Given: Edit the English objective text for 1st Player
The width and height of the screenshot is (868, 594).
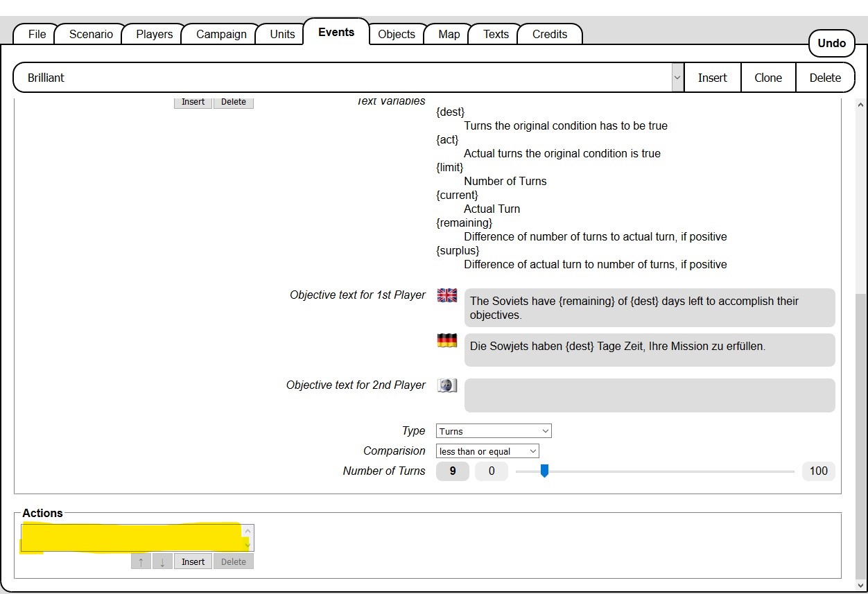Looking at the screenshot, I should pos(650,308).
